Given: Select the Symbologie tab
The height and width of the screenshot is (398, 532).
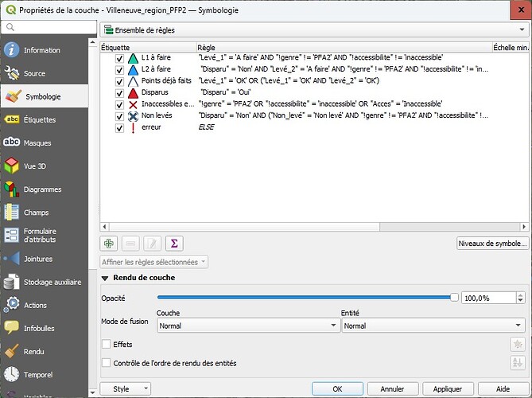Looking at the screenshot, I should tap(45, 96).
